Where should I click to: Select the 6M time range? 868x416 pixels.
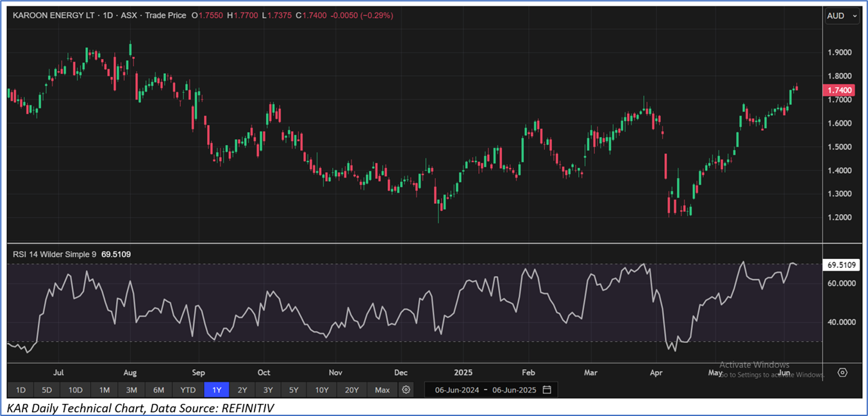click(x=158, y=390)
